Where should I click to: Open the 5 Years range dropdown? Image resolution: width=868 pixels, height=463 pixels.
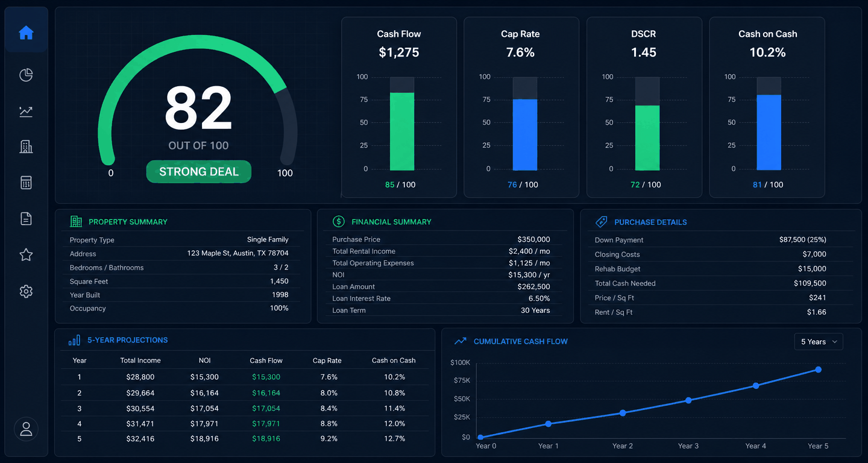click(x=819, y=342)
